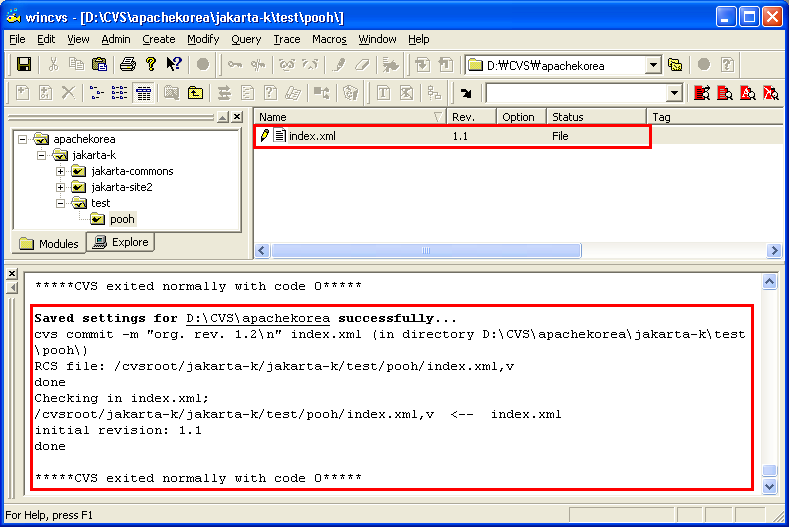The width and height of the screenshot is (789, 527).
Task: Click the Save floppy disk icon
Action: pos(23,65)
